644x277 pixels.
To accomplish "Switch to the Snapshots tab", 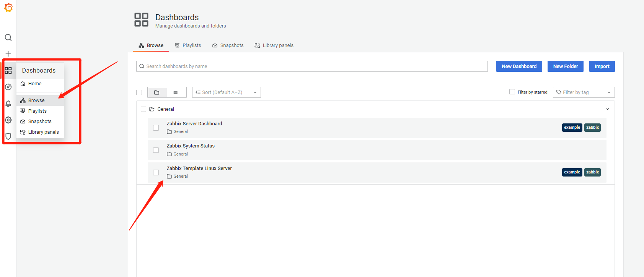I will (228, 45).
